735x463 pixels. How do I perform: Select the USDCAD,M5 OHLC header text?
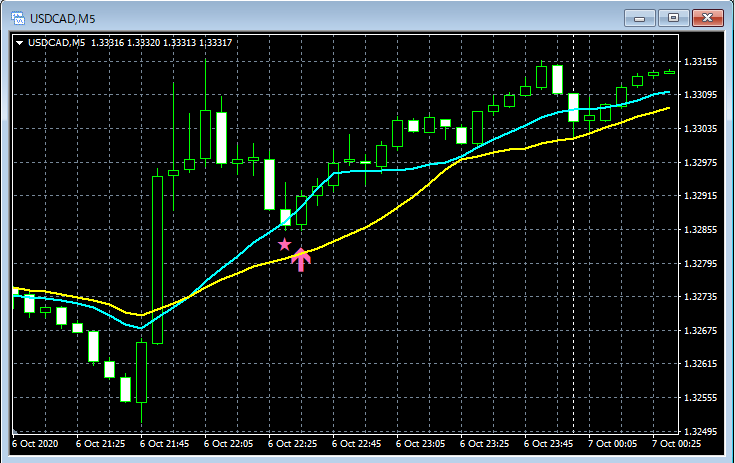[x=130, y=43]
